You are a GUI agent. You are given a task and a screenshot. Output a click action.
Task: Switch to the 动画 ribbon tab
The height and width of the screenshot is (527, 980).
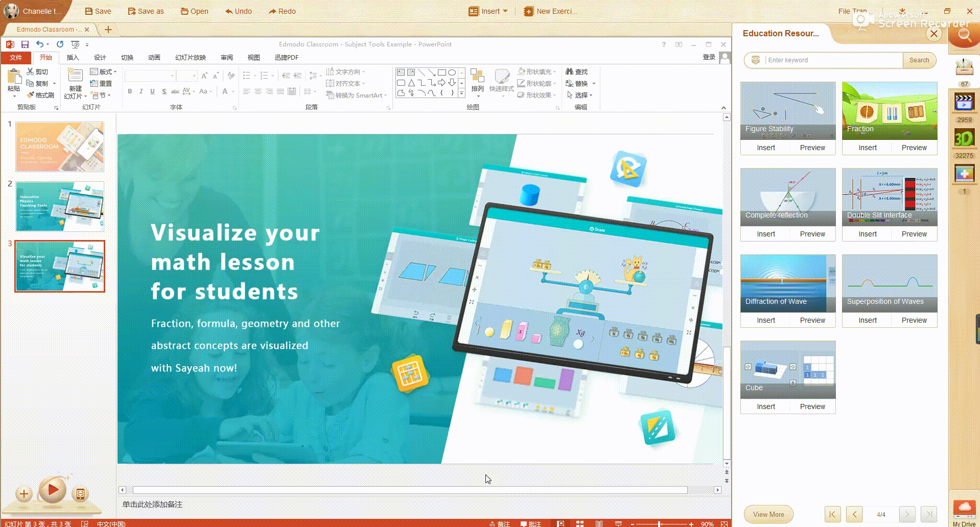154,58
